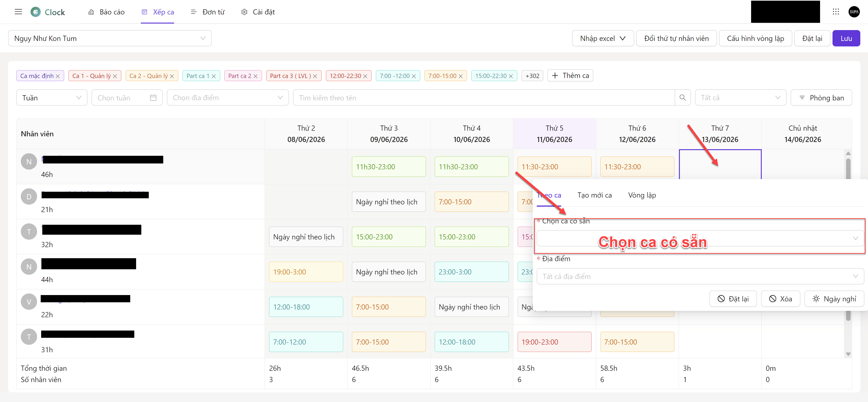The height and width of the screenshot is (402, 868).
Task: Click avatar V of 22h employee
Action: [x=29, y=302]
